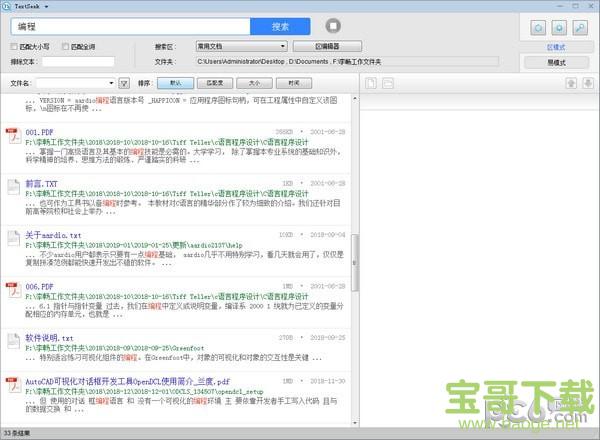
Task: Switch to 区模式 tab
Action: (x=556, y=47)
